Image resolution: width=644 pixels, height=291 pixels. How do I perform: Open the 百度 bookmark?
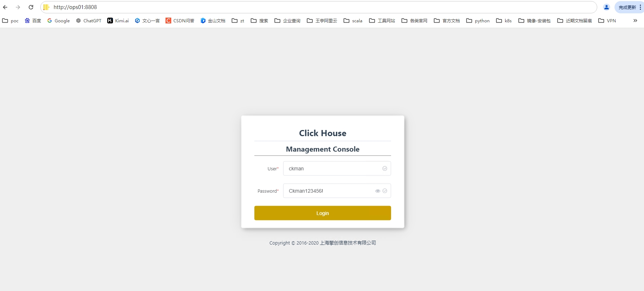(x=33, y=21)
